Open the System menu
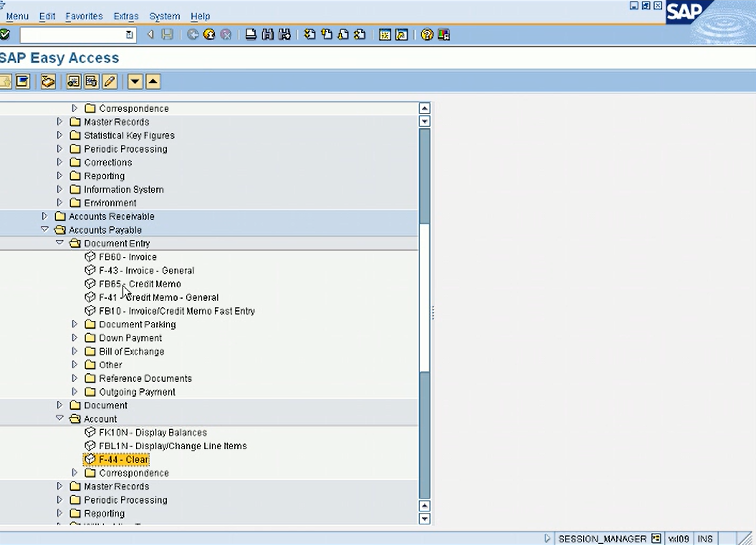The width and height of the screenshot is (756, 545). click(164, 16)
